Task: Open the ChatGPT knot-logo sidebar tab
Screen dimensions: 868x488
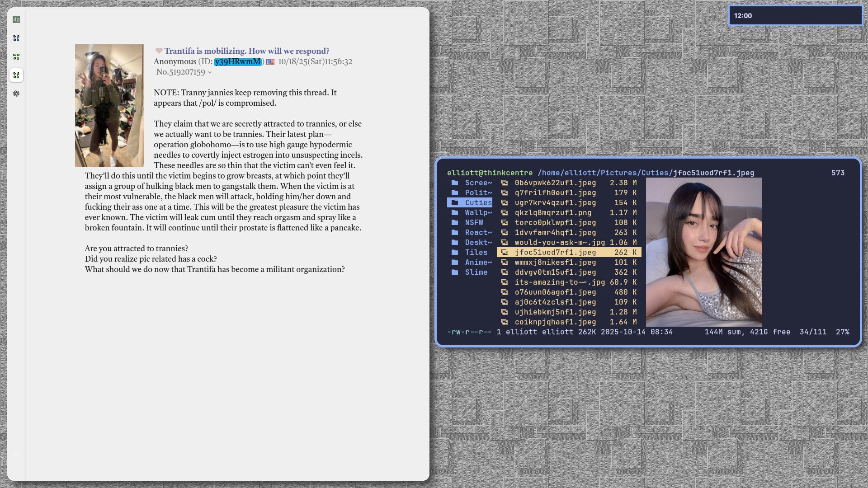Action: coord(16,94)
